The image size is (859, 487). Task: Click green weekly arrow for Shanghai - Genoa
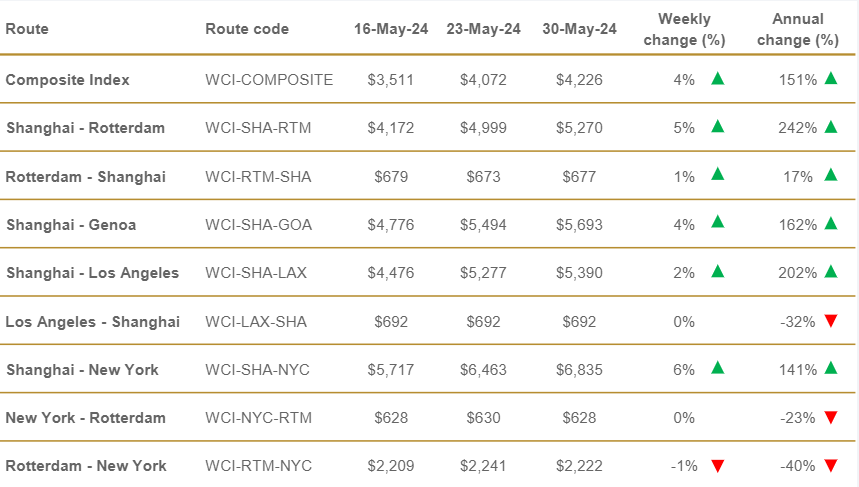pos(717,224)
